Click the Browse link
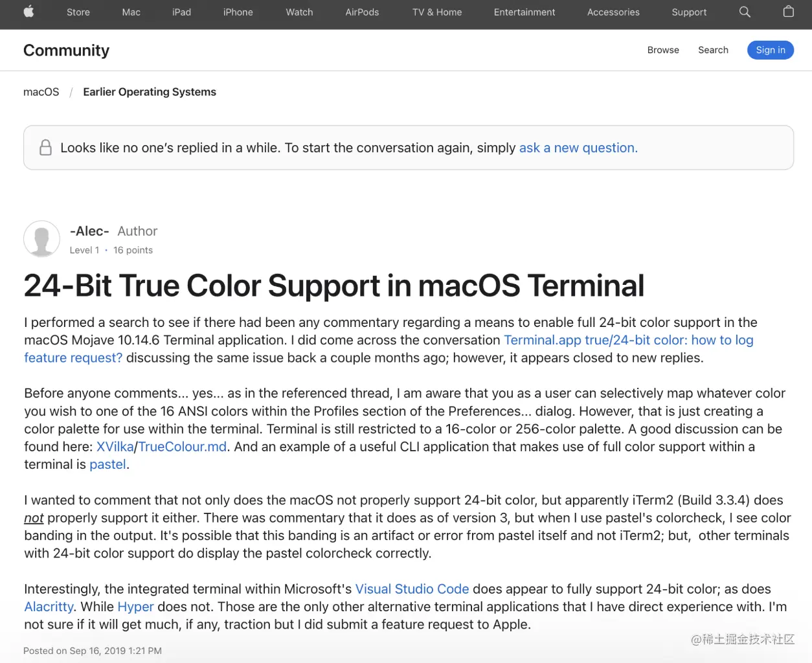812x663 pixels. [663, 50]
